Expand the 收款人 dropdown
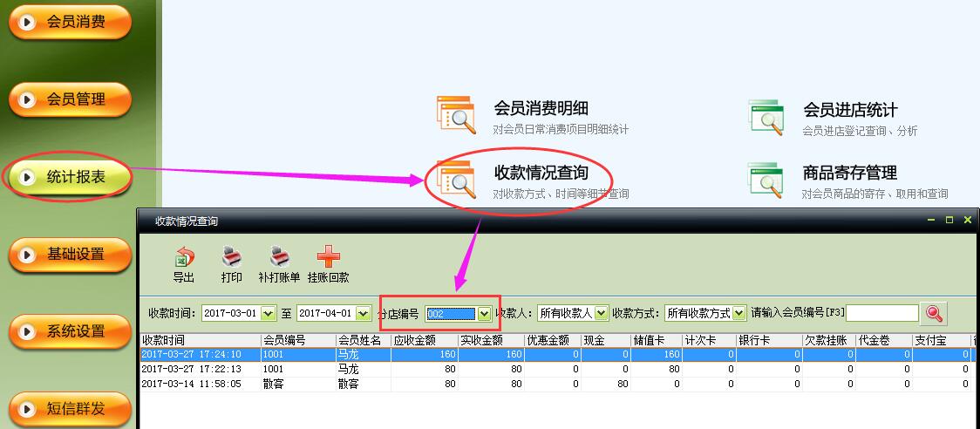 pos(602,313)
